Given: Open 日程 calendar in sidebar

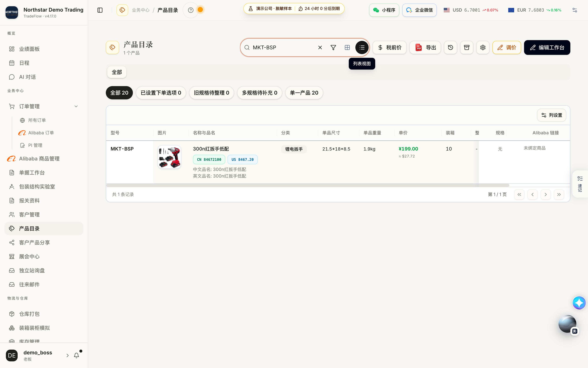Looking at the screenshot, I should (44, 63).
